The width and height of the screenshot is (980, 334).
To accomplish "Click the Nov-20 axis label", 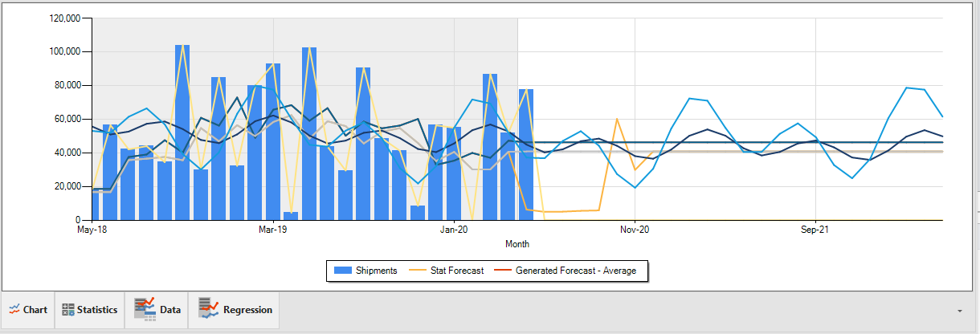I will (635, 230).
